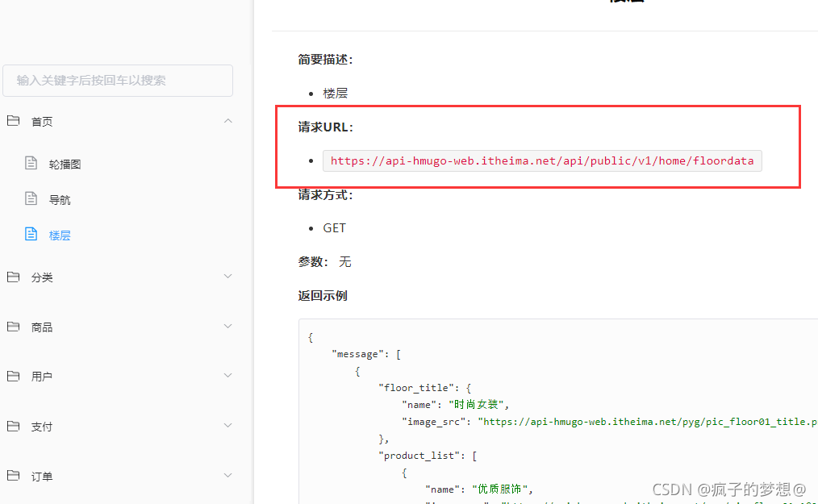This screenshot has height=504, width=818.
Task: Select the 楼层 page entry
Action: (x=60, y=235)
